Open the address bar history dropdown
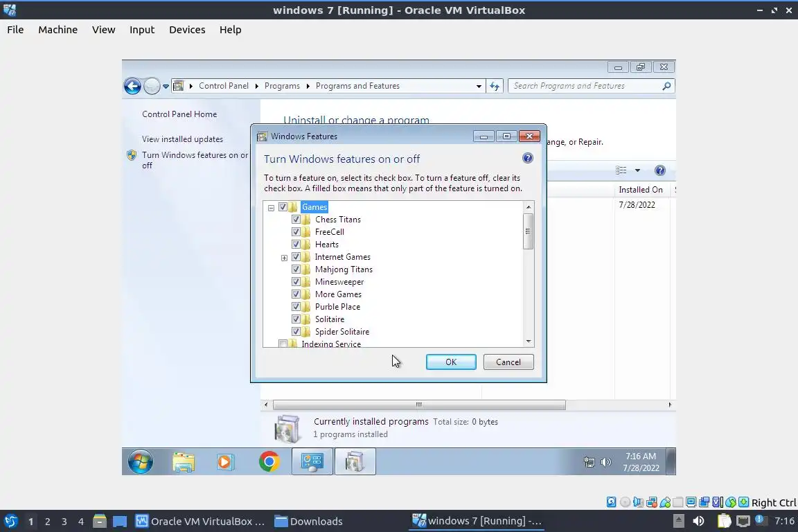Image resolution: width=798 pixels, height=532 pixels. 479,86
